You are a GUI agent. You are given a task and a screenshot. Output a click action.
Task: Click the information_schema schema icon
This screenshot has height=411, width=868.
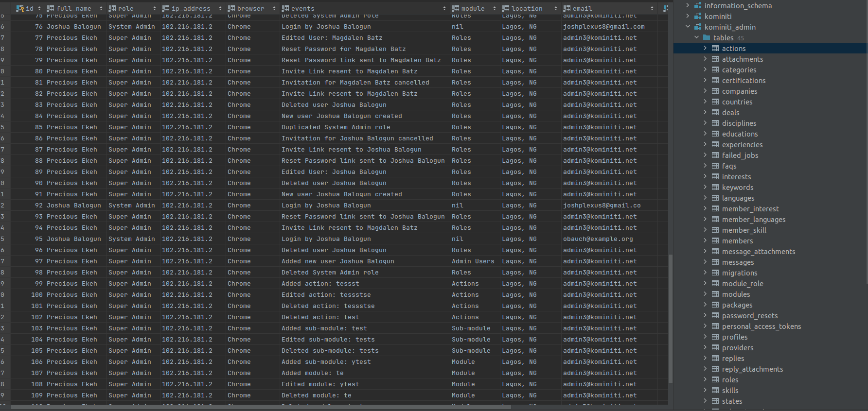pyautogui.click(x=698, y=6)
